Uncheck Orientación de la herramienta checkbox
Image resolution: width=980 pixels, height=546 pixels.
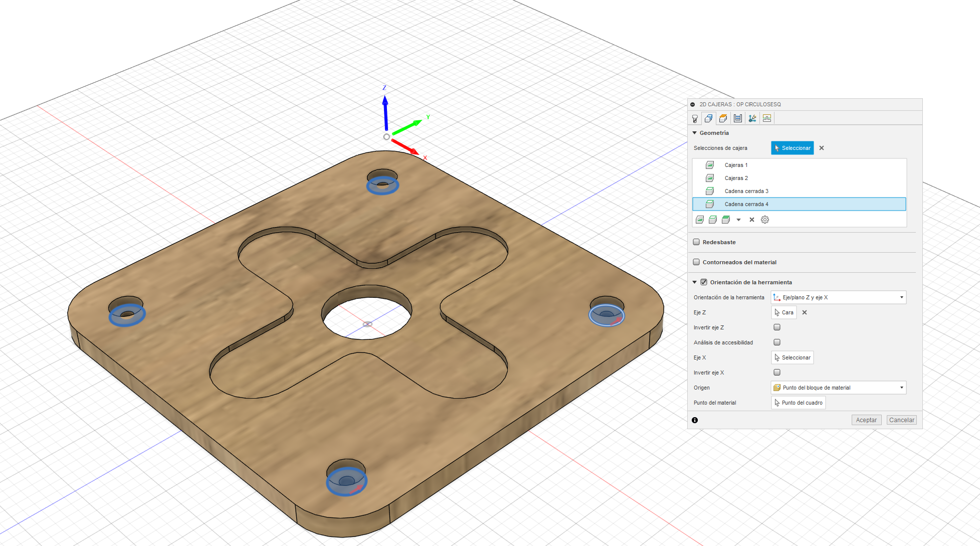point(704,282)
